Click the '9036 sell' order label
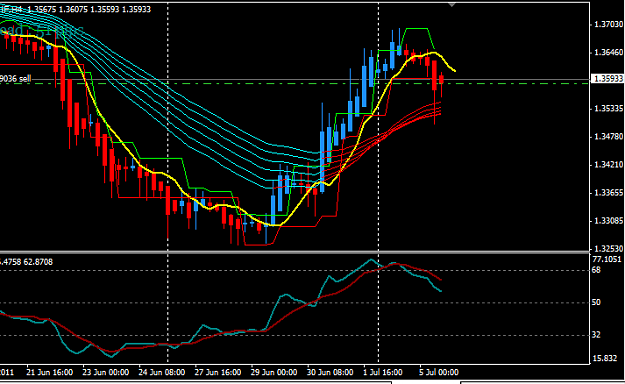 pos(16,79)
